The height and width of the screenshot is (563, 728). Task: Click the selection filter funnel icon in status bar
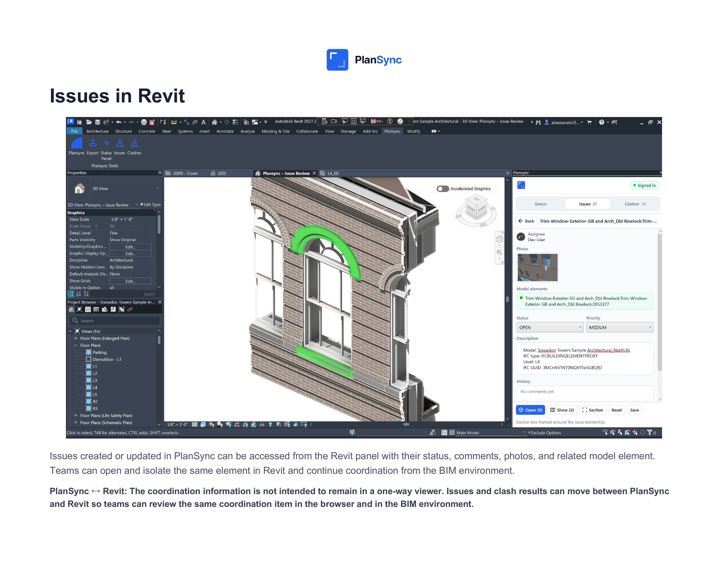coord(649,433)
